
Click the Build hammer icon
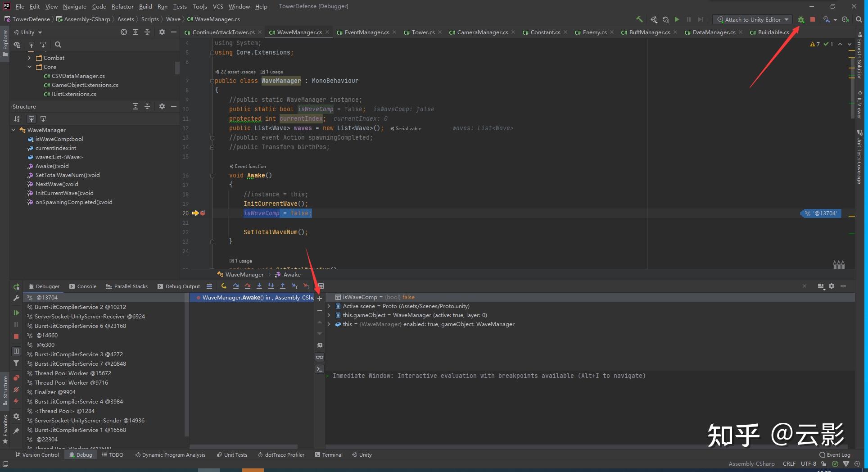639,19
